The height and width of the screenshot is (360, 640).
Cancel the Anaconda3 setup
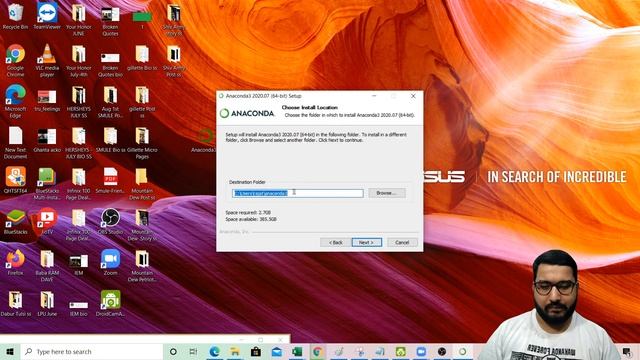tap(402, 242)
